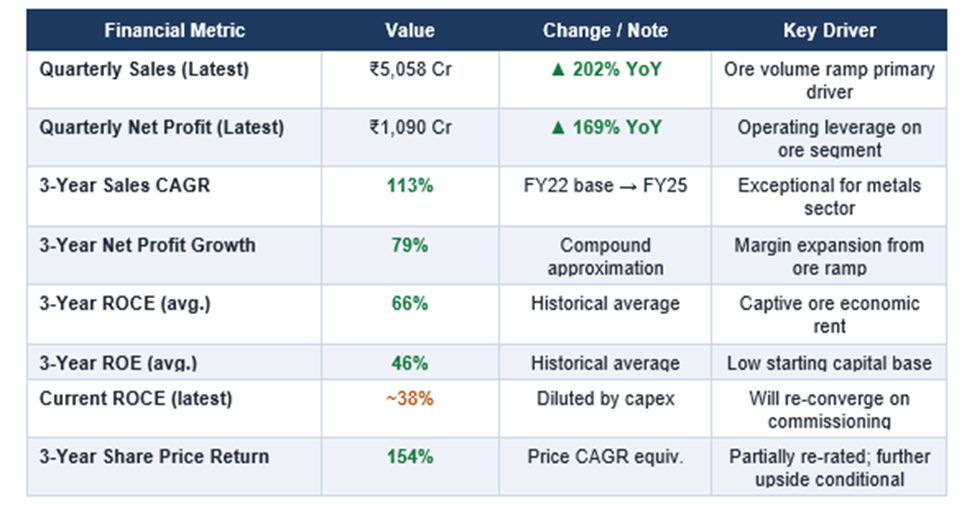Select the Quarterly Net Profit (Latest) cell
Viewport: 977px width, 523px height.
pyautogui.click(x=161, y=128)
